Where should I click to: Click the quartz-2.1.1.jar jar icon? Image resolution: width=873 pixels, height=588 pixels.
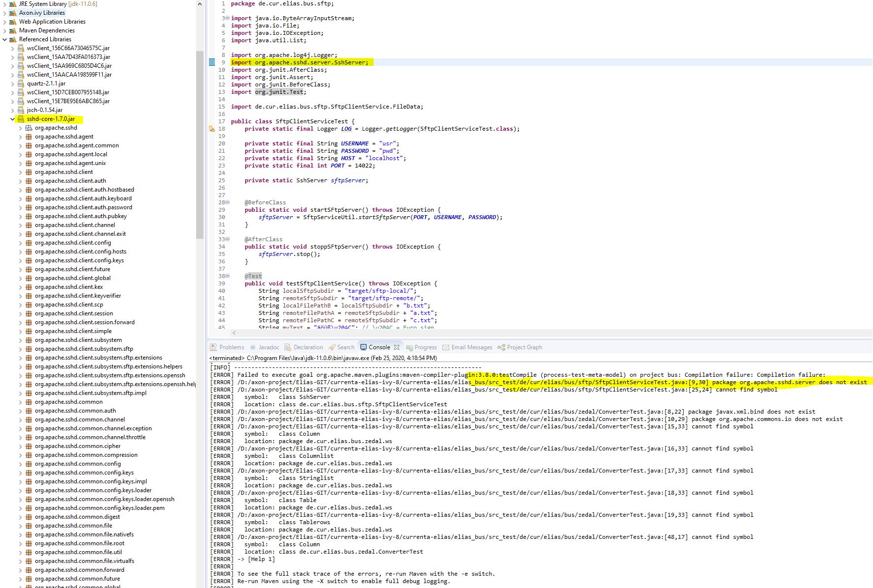(21, 84)
